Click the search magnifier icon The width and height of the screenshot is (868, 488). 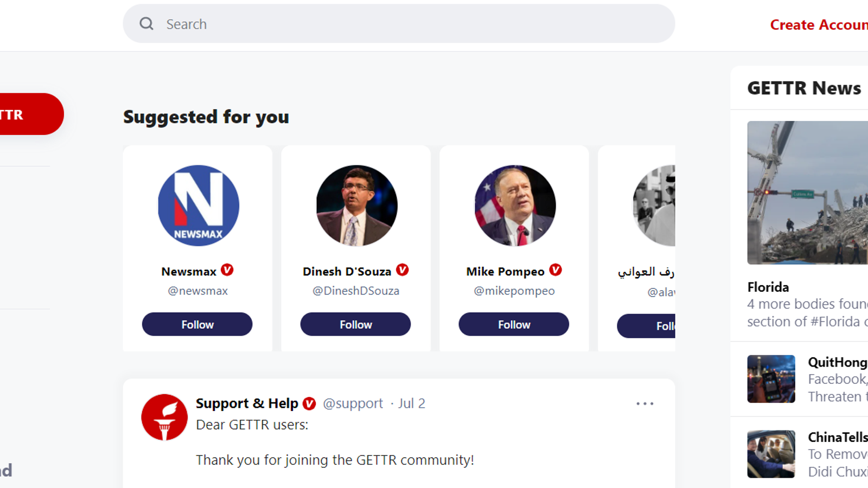[146, 24]
